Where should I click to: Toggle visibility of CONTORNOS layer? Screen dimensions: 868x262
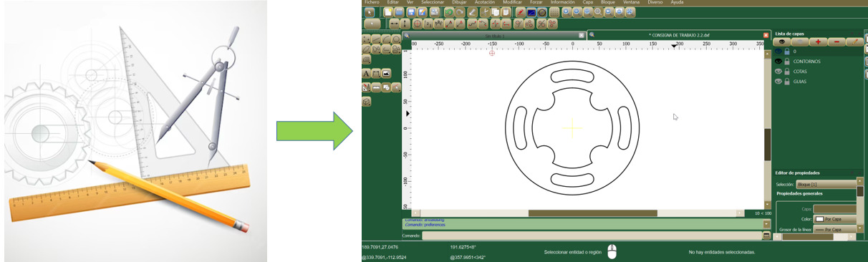[778, 62]
